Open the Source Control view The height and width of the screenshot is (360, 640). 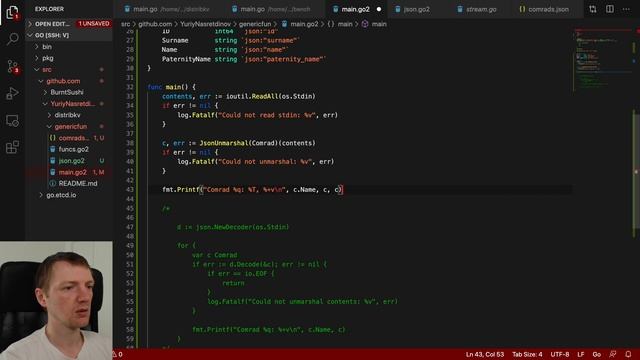coord(13,67)
